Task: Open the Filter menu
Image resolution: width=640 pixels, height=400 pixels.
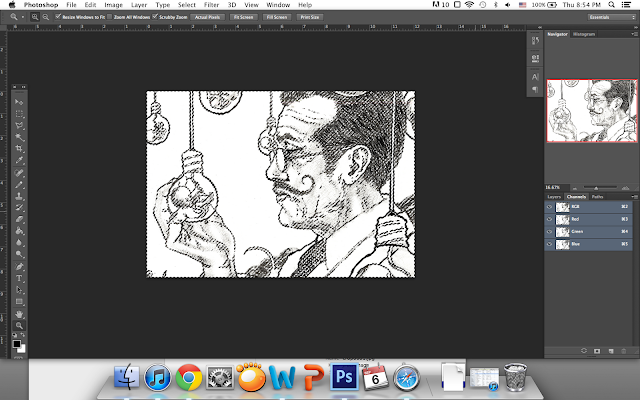Action: pos(211,5)
